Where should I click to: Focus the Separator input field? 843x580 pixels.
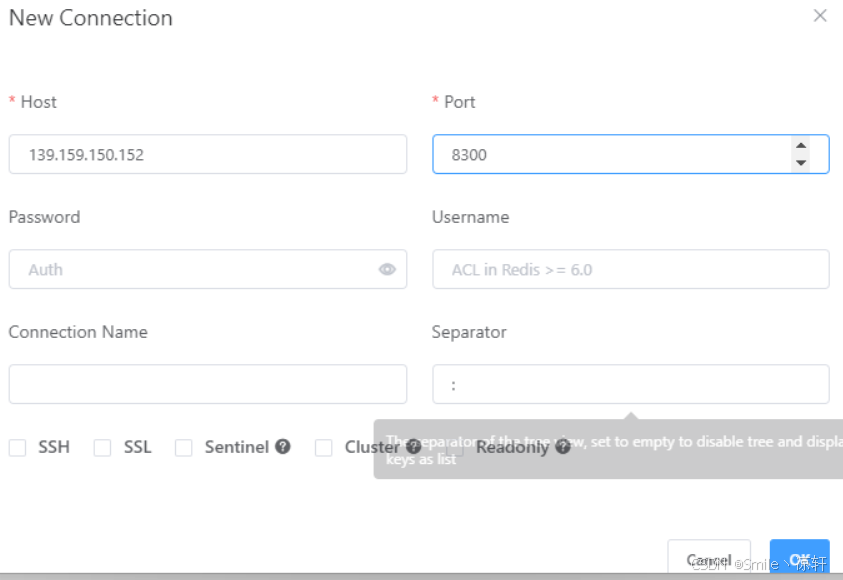click(631, 384)
